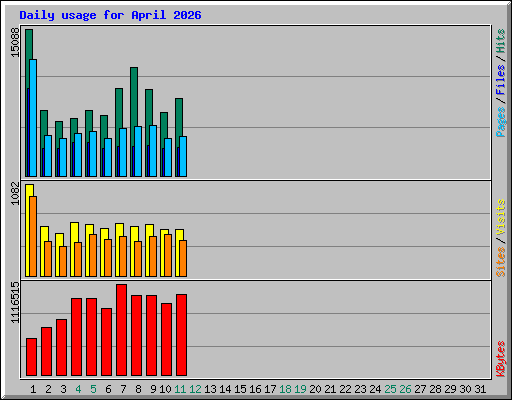Click day label 4 on axis
The image size is (512, 400).
[78, 389]
